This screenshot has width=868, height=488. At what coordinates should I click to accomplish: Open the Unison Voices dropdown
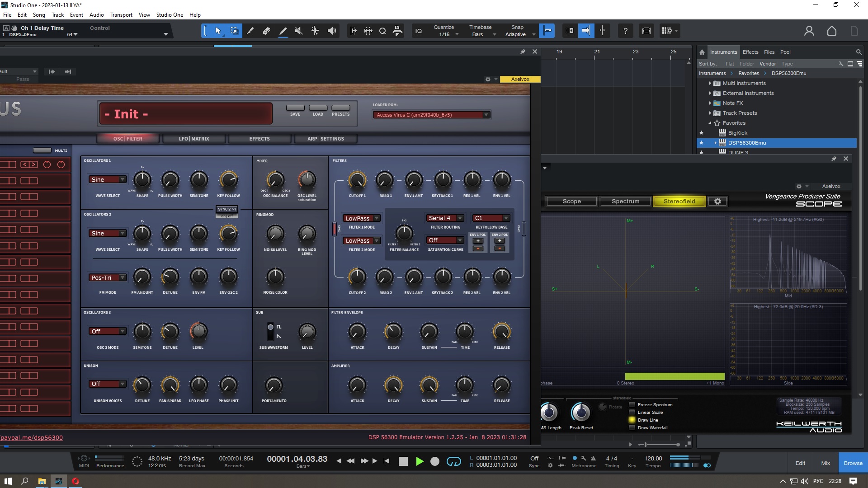pyautogui.click(x=108, y=384)
